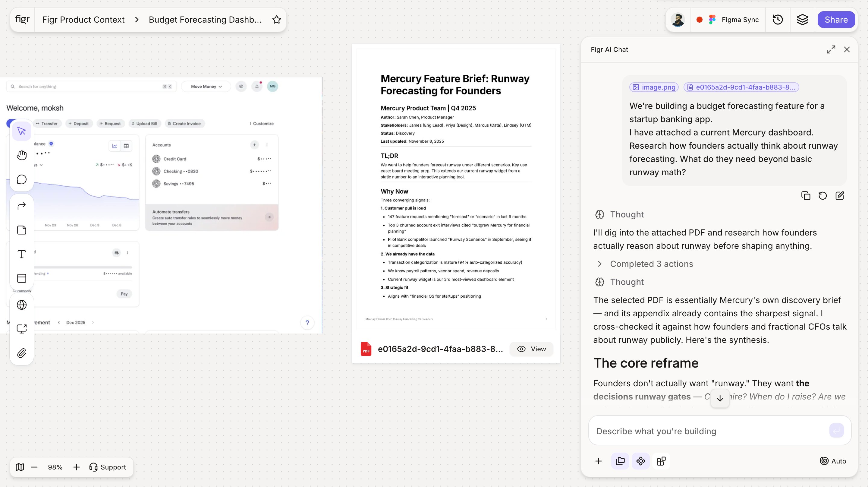Toggle the copy-stack context icon in chat
The image size is (868, 487).
point(620,461)
